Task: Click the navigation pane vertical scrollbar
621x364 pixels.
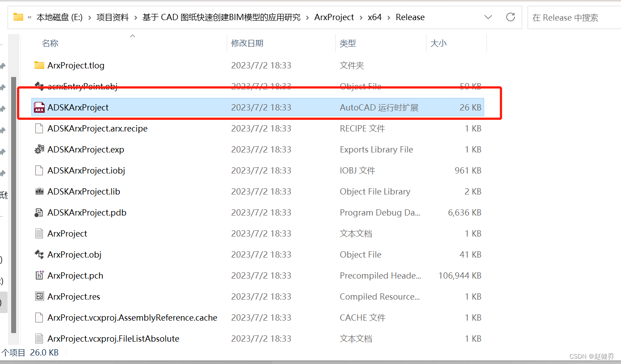Action: tap(13, 204)
